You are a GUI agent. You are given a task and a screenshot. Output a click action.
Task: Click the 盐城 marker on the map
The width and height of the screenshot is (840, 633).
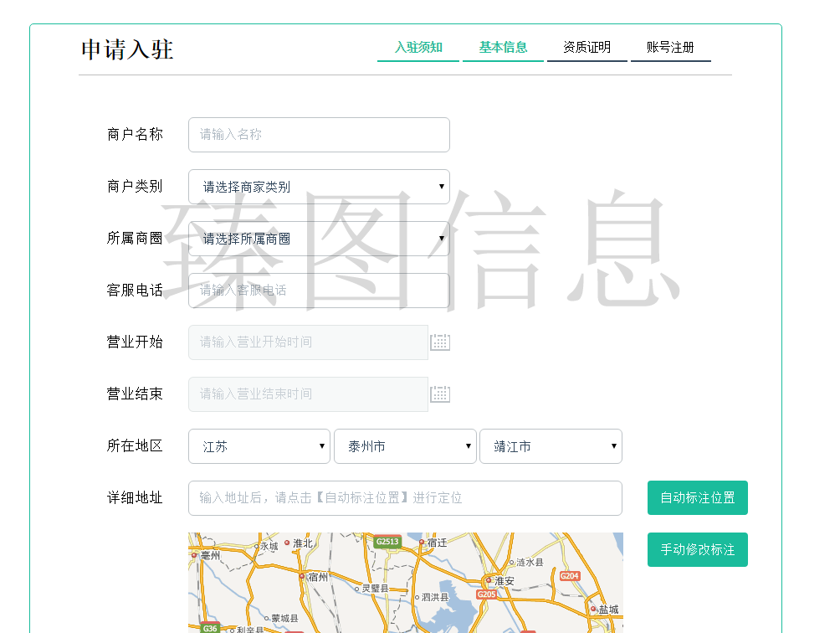click(593, 609)
